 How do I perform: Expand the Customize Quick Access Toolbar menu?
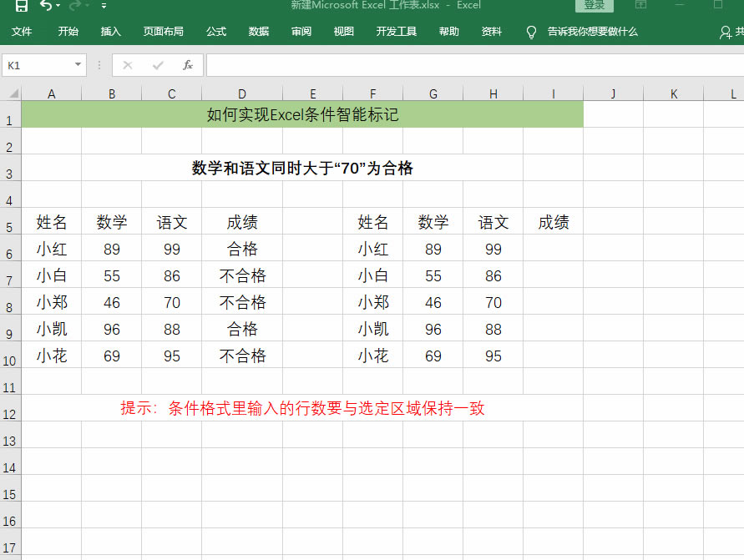[x=104, y=6]
